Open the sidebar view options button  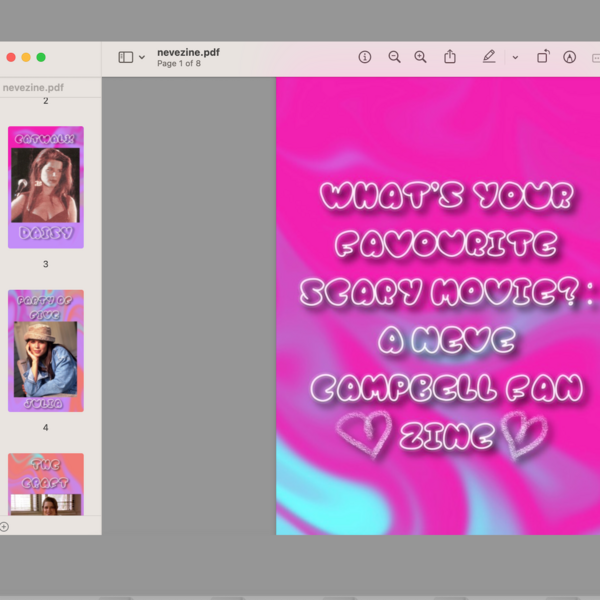(126, 57)
